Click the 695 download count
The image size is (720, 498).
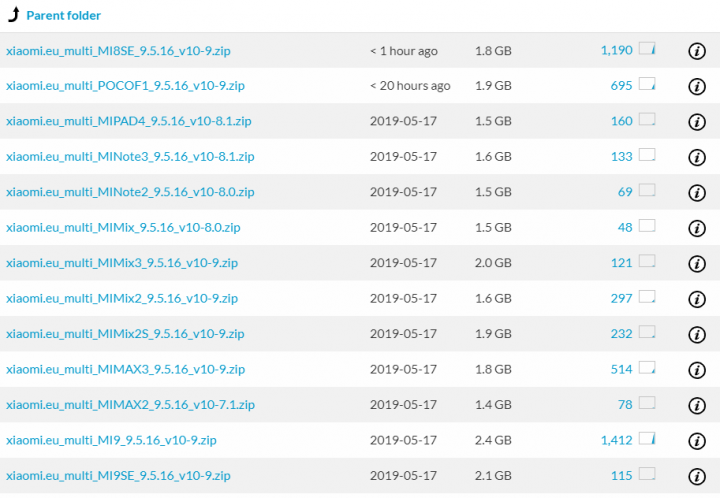tap(621, 85)
